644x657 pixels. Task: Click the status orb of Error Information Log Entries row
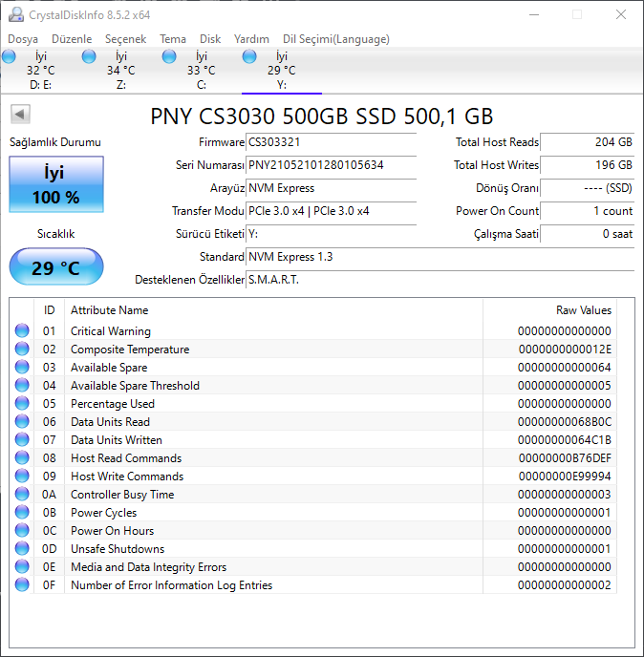(22, 585)
